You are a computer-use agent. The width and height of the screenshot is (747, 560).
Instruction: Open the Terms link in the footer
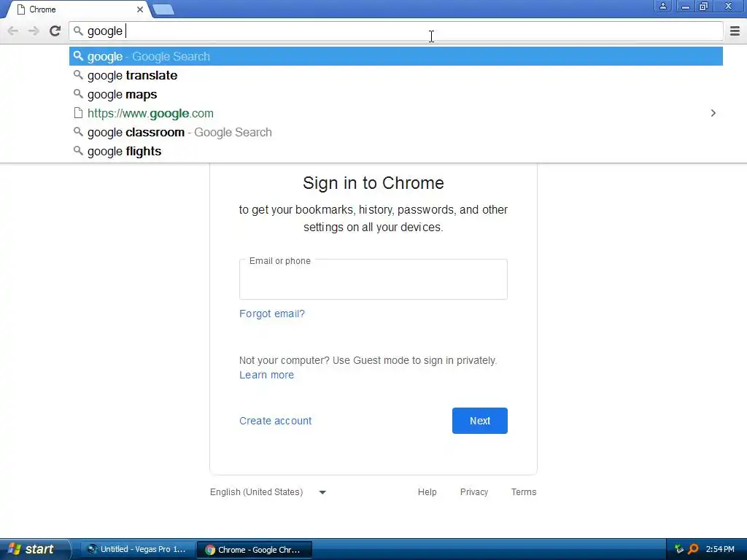pos(524,492)
